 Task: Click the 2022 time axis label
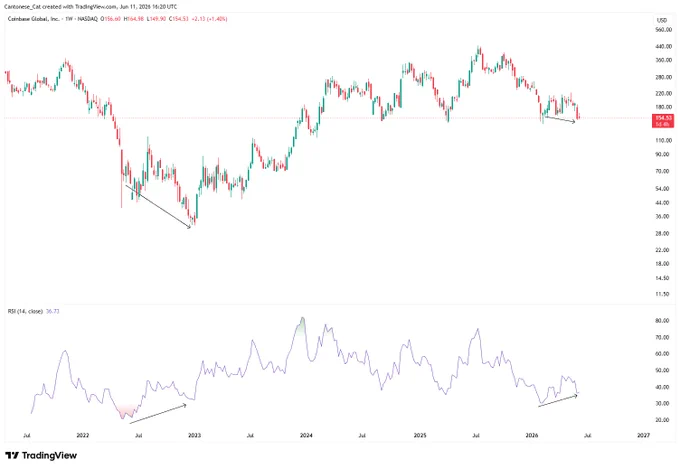[x=82, y=435]
